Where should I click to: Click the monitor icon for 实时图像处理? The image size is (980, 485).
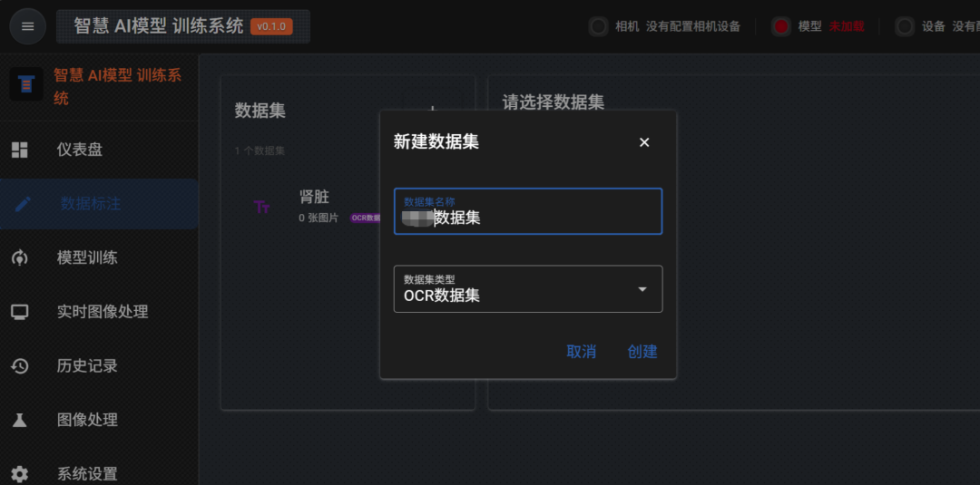pyautogui.click(x=20, y=312)
